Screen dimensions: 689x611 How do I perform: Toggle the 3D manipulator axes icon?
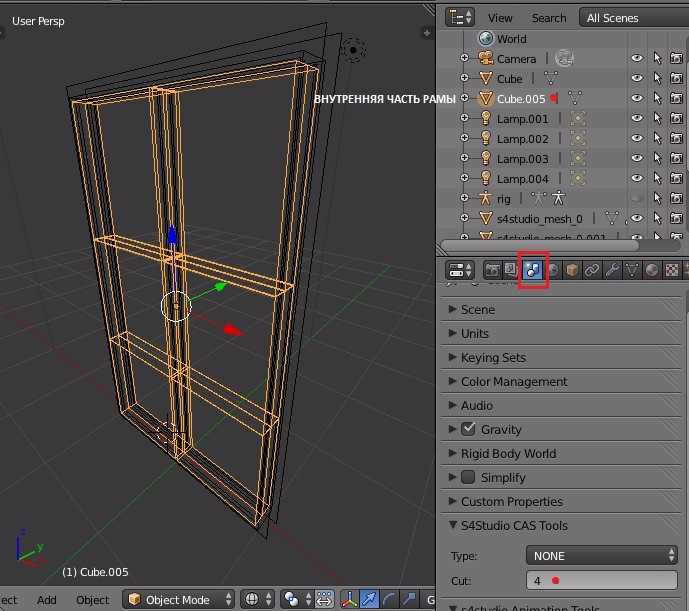349,599
